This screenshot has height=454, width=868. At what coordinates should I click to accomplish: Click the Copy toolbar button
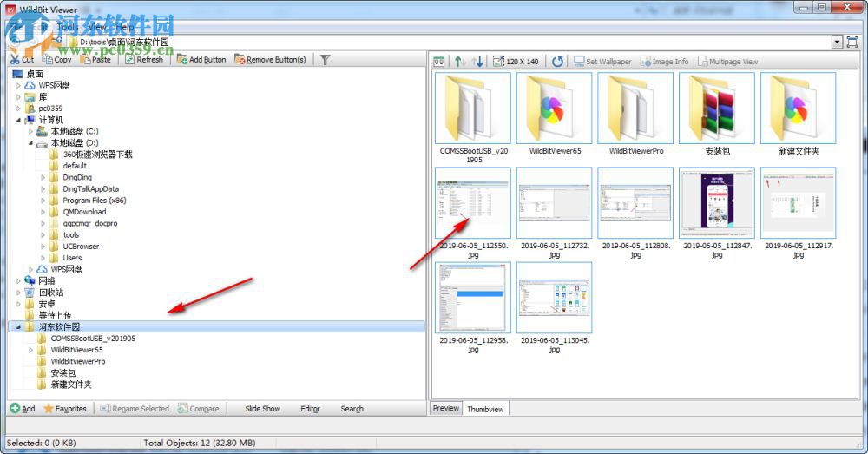pyautogui.click(x=57, y=59)
